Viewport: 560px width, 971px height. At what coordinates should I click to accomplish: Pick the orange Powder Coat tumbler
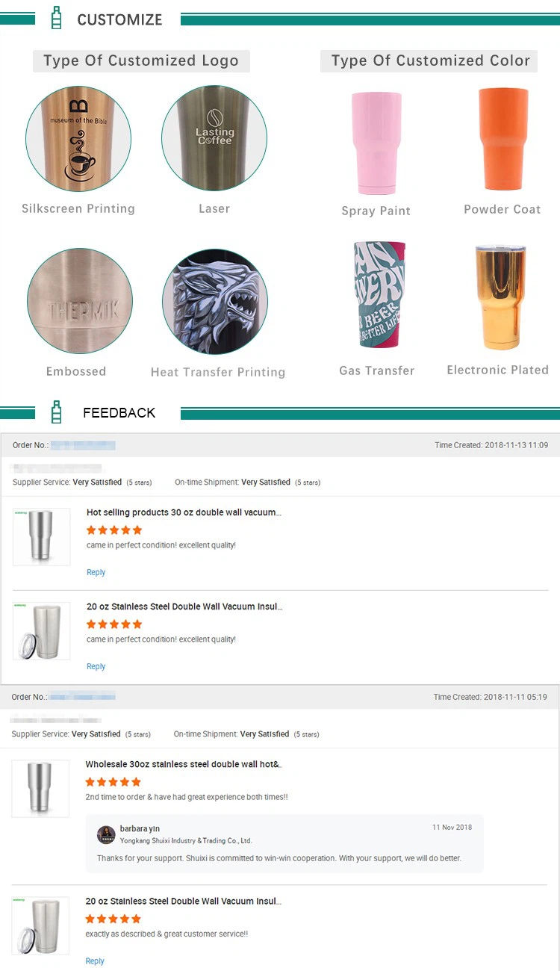(503, 140)
